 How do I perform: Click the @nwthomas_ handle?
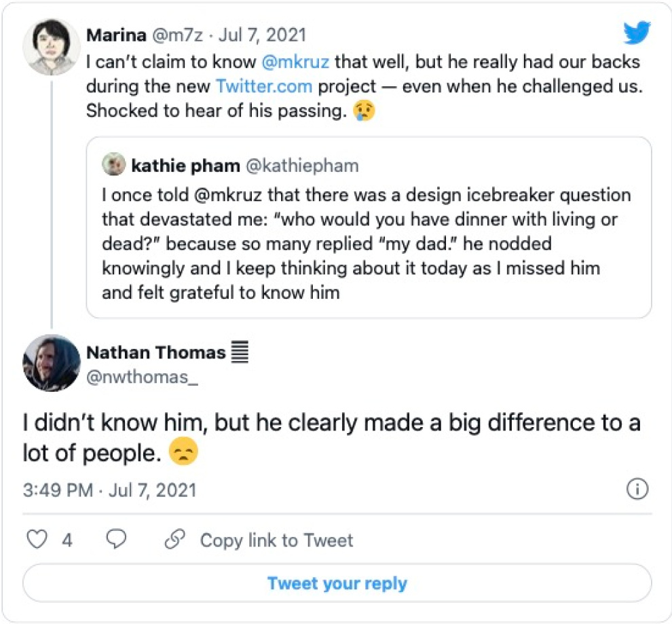pos(142,378)
